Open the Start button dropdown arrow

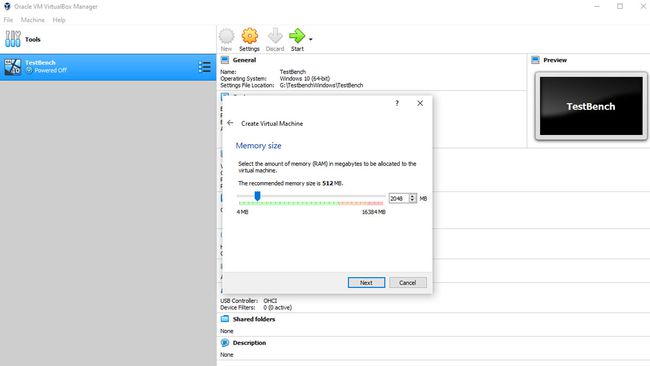[310, 39]
